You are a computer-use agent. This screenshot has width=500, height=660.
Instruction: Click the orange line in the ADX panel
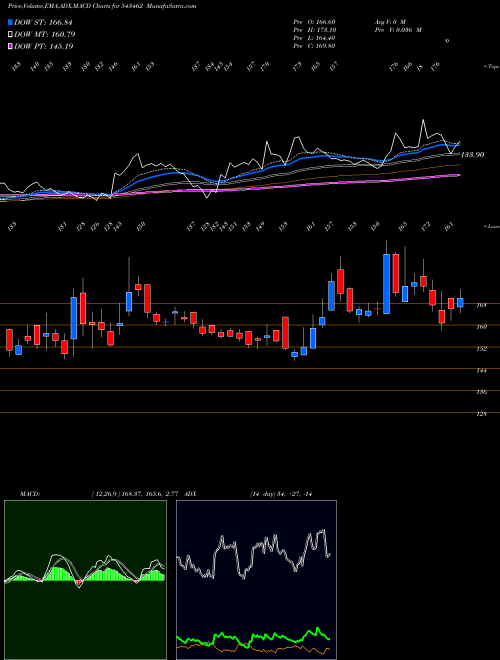pos(253,649)
